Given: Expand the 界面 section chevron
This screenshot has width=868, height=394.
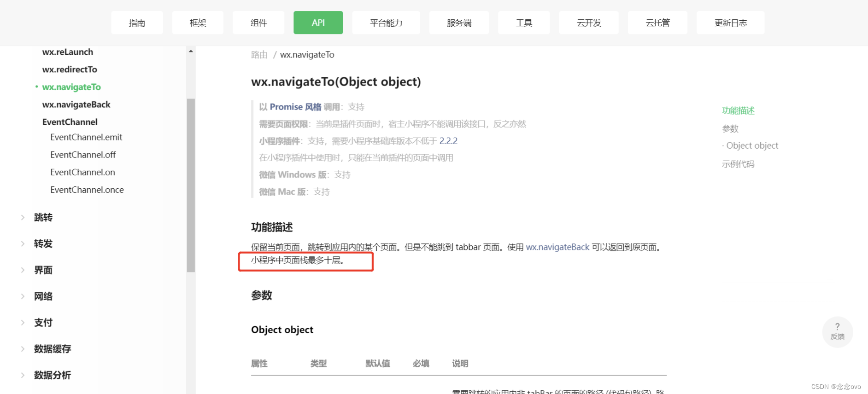Looking at the screenshot, I should click(23, 270).
